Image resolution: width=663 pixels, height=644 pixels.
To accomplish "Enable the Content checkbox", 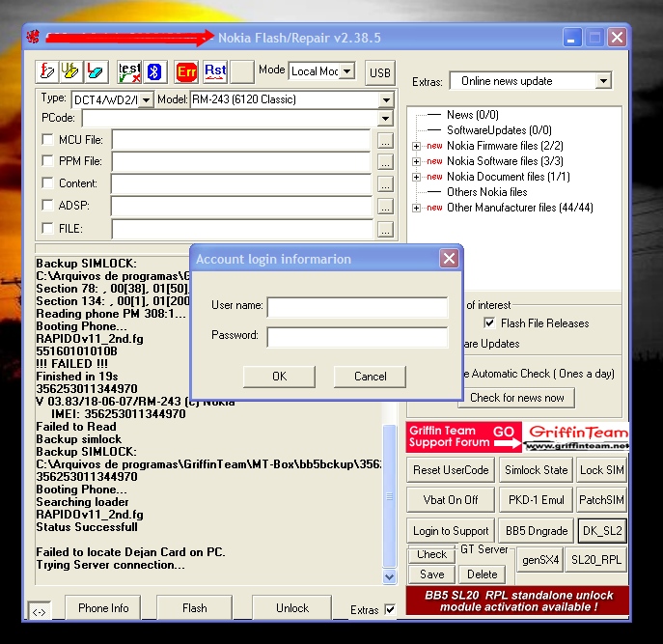I will (x=48, y=182).
